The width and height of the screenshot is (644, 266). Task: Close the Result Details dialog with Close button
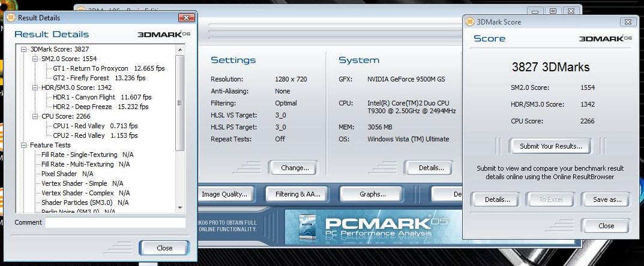point(164,248)
